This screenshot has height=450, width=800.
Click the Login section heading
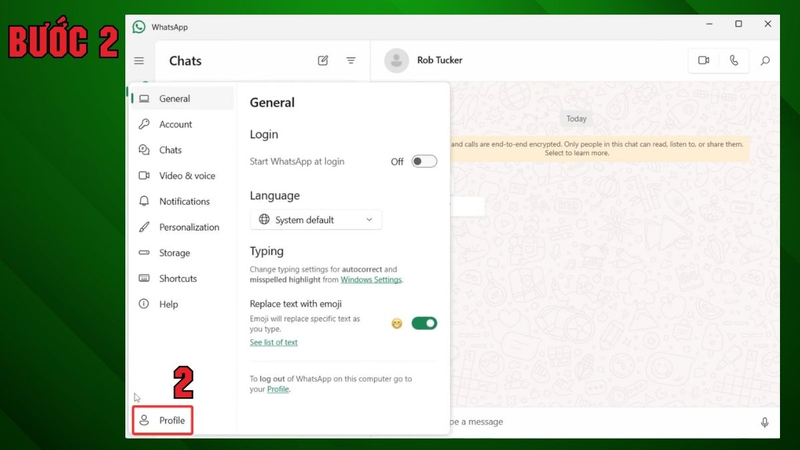pos(264,134)
